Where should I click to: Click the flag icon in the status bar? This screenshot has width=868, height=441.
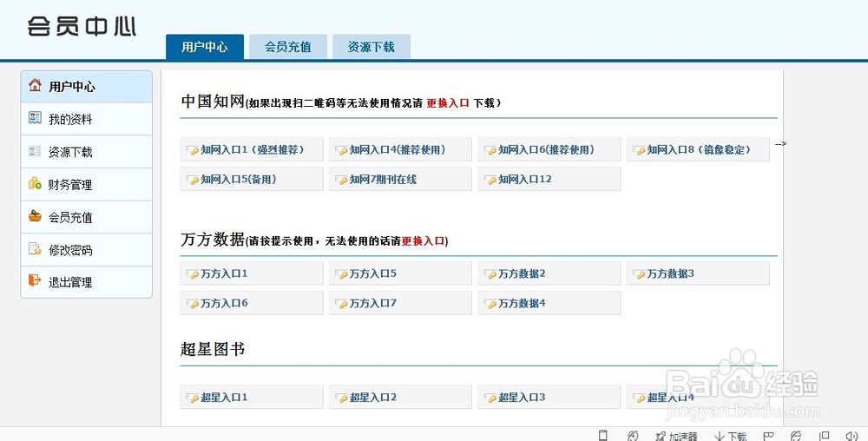point(768,437)
